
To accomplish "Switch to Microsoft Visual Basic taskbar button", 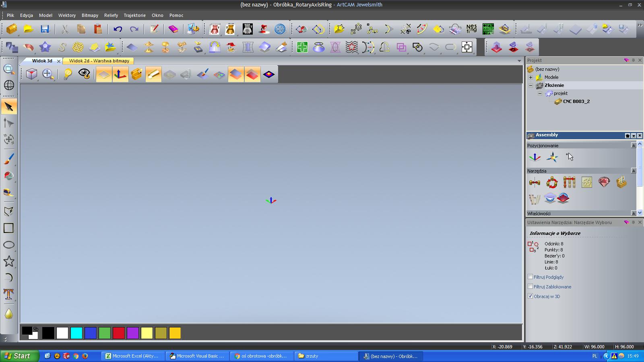I will 197,356.
